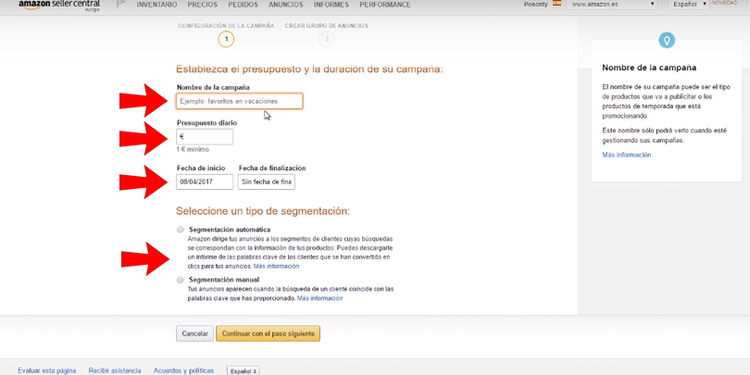The image size is (750, 375).
Task: Open Más información under Segmentación manual
Action: (320, 298)
